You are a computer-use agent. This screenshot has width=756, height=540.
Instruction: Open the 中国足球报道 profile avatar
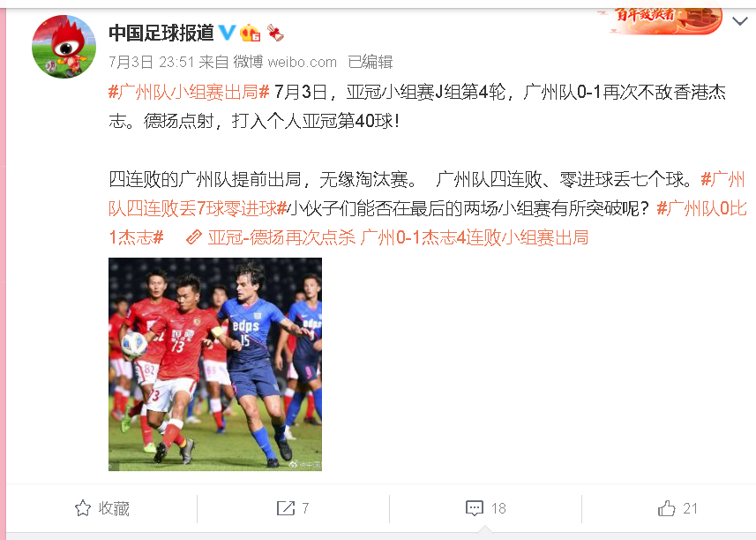(x=64, y=47)
